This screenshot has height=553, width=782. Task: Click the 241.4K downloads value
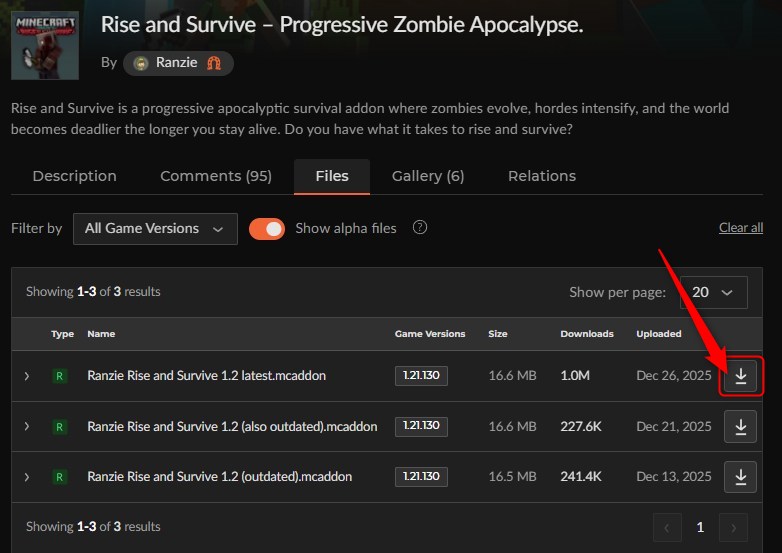(x=581, y=477)
